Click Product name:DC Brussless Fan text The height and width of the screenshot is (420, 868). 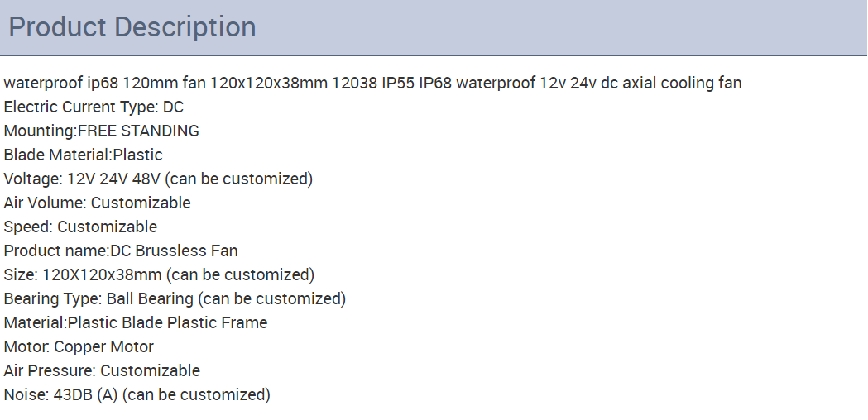point(121,251)
